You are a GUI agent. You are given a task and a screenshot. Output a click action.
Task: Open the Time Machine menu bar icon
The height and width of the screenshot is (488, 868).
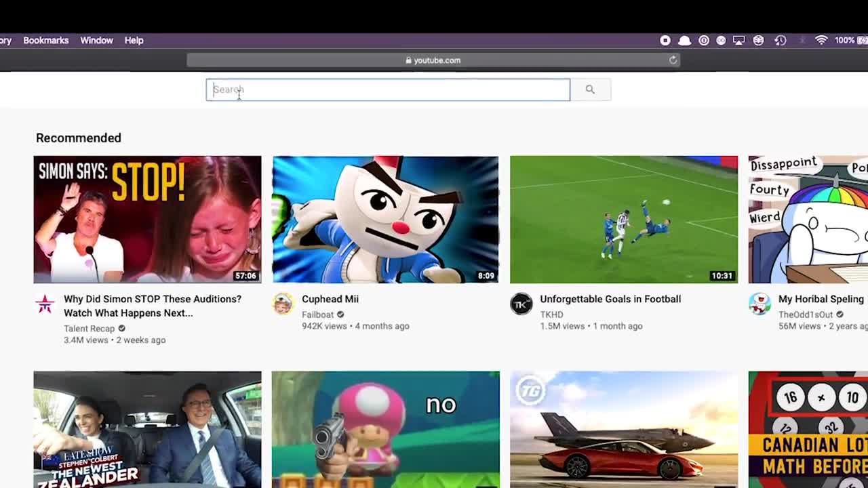coord(781,41)
